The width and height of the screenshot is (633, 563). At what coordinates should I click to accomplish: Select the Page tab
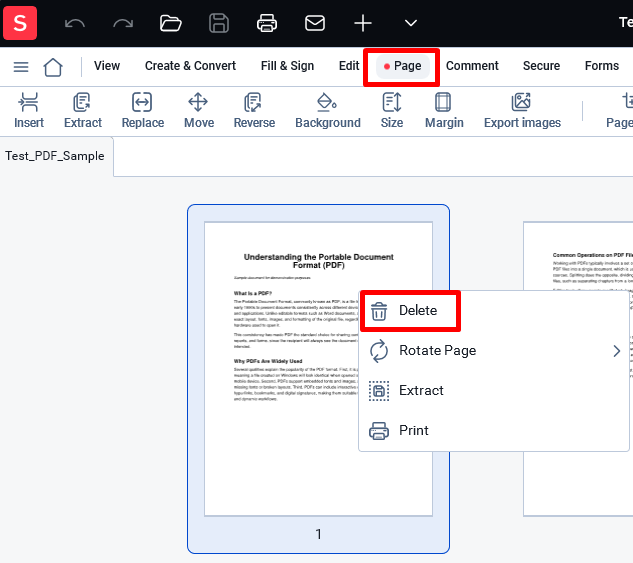click(x=402, y=66)
